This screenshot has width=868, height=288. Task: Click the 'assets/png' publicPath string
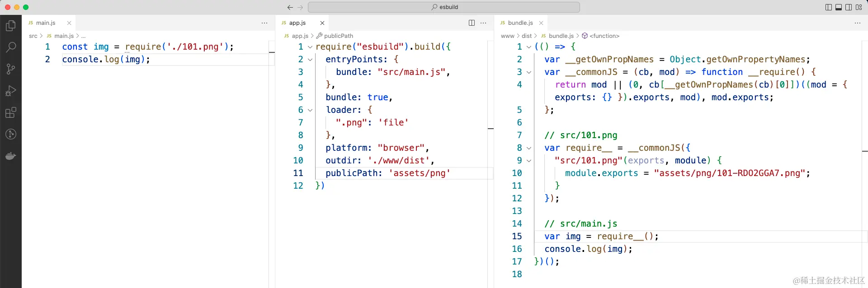(x=420, y=173)
